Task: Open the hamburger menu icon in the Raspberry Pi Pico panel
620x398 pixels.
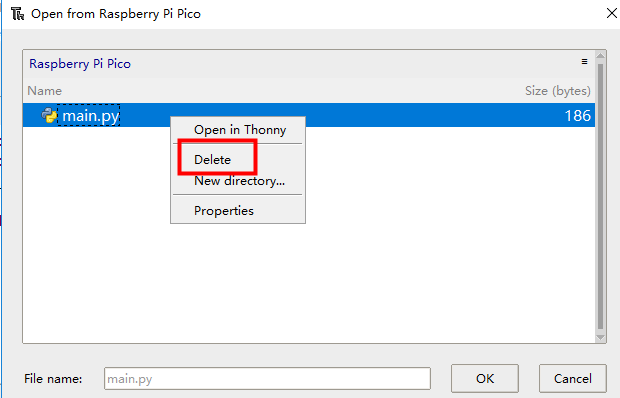Action: tap(584, 62)
